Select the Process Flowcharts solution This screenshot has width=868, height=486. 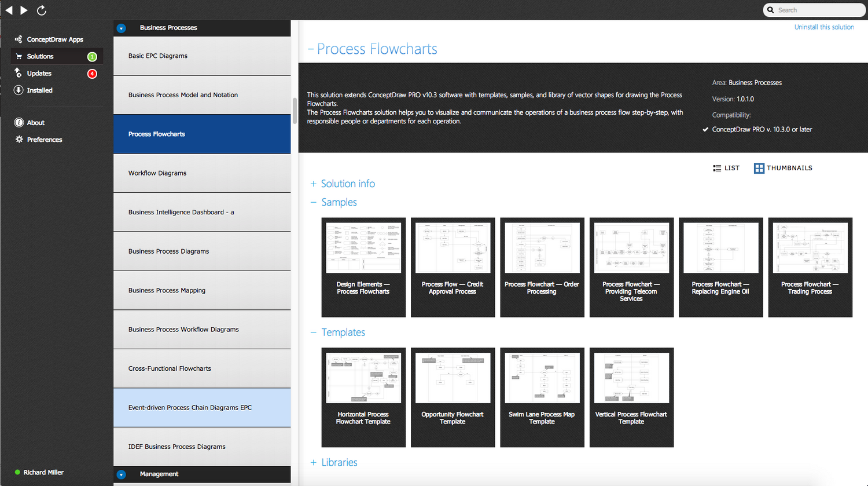202,134
